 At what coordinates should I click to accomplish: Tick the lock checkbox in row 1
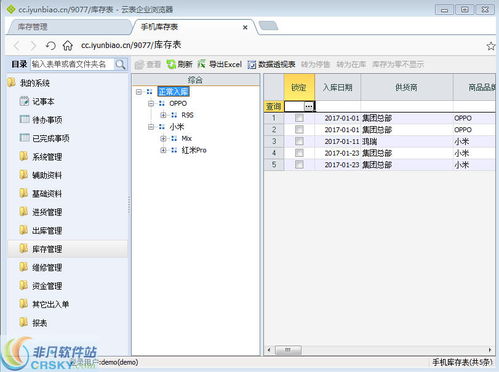pos(299,118)
